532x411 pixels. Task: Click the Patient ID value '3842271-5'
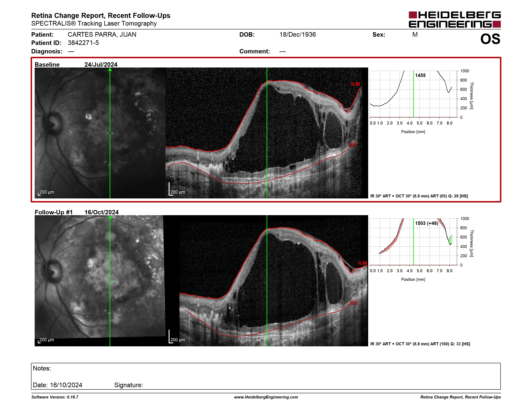coord(83,43)
